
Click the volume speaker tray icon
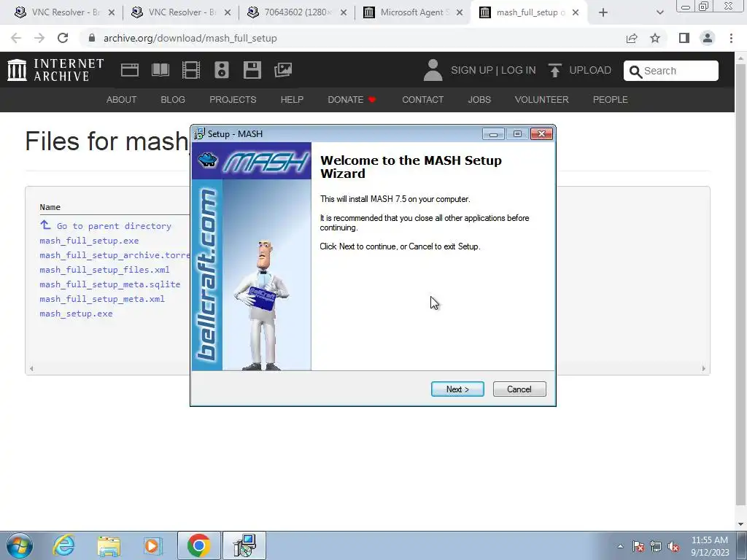[x=673, y=546]
